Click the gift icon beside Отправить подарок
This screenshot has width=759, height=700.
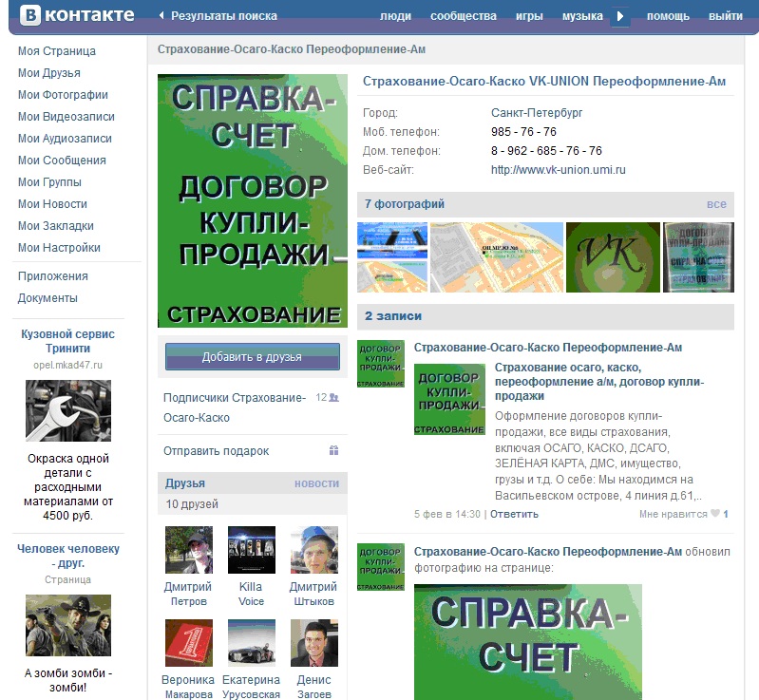[333, 451]
